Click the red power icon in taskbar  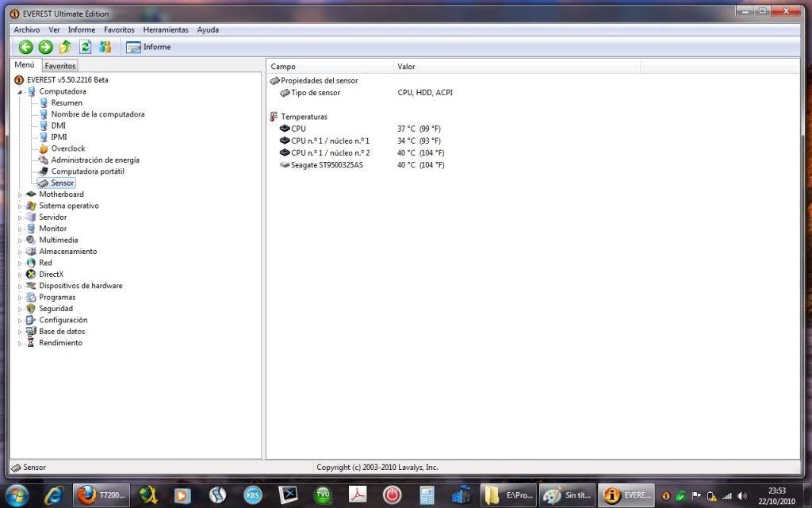[392, 495]
